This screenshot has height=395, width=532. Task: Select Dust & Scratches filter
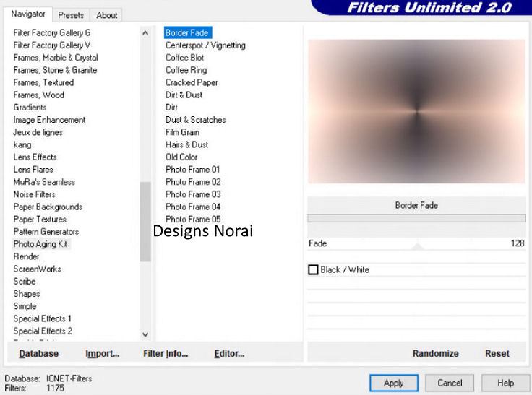pos(195,120)
